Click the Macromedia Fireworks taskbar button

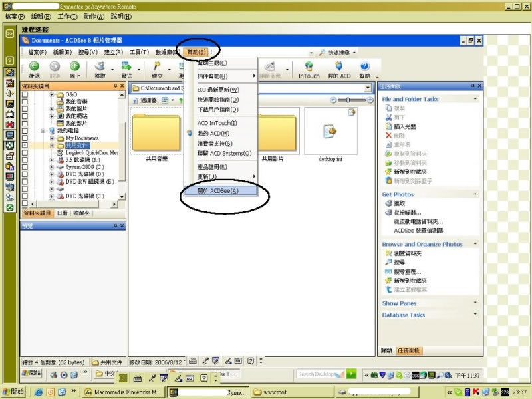click(123, 392)
